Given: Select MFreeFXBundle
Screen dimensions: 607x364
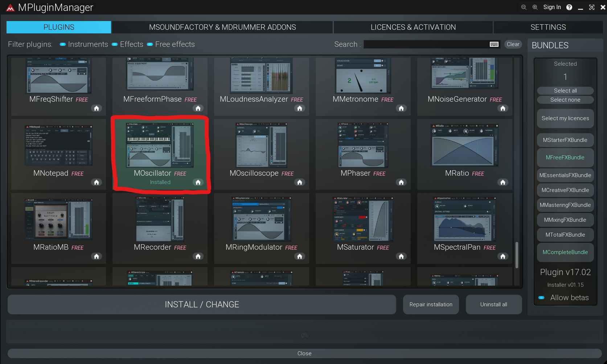Looking at the screenshot, I should pos(565,158).
